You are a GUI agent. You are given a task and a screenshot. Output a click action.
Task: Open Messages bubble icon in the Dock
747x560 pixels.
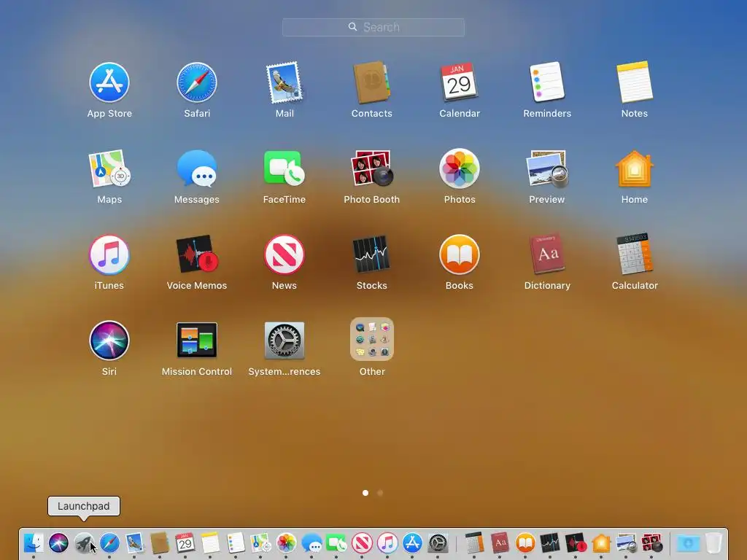point(311,542)
